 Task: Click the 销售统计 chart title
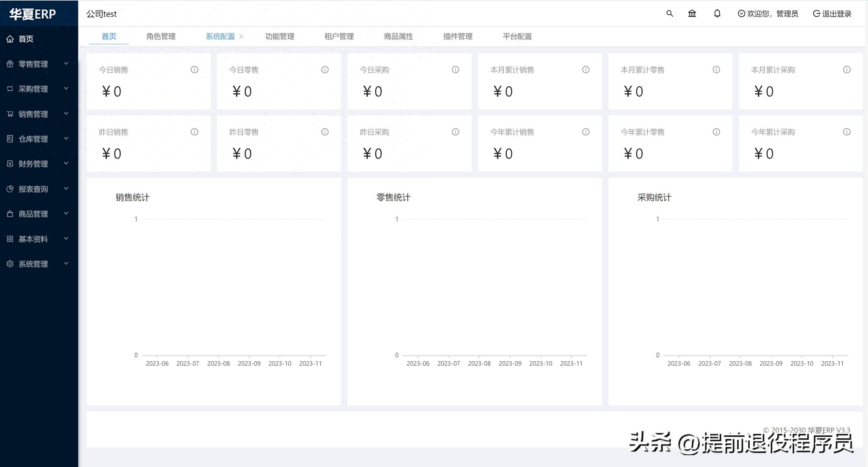pos(132,197)
